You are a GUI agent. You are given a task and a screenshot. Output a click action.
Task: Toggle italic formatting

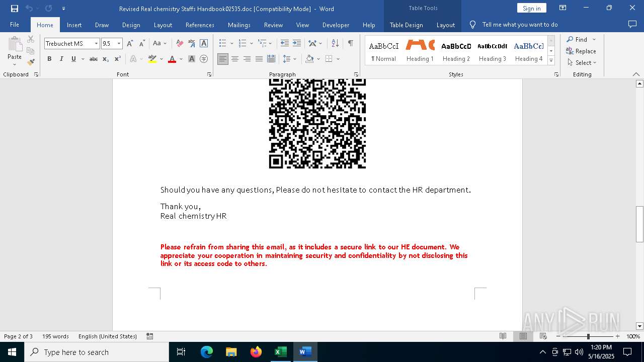(61, 59)
